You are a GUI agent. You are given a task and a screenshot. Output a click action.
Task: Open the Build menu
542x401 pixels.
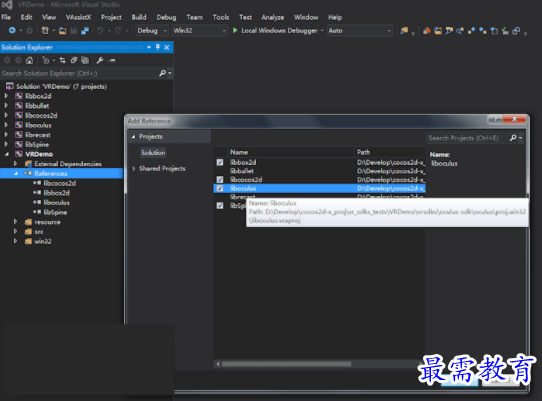pyautogui.click(x=139, y=17)
